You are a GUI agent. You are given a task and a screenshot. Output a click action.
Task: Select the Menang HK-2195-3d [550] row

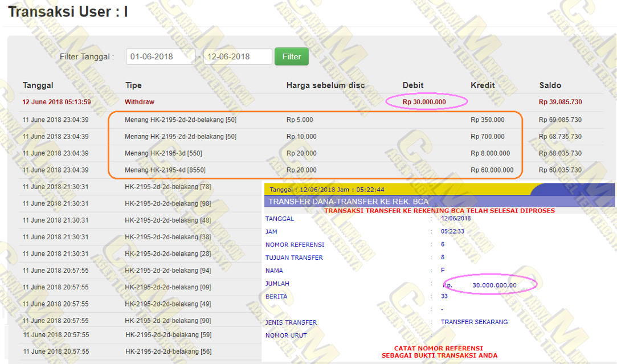point(164,153)
